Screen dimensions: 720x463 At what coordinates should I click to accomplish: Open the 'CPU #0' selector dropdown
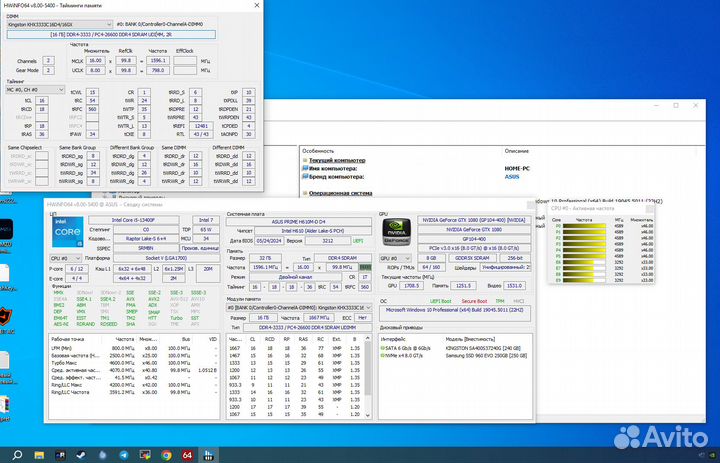point(66,259)
